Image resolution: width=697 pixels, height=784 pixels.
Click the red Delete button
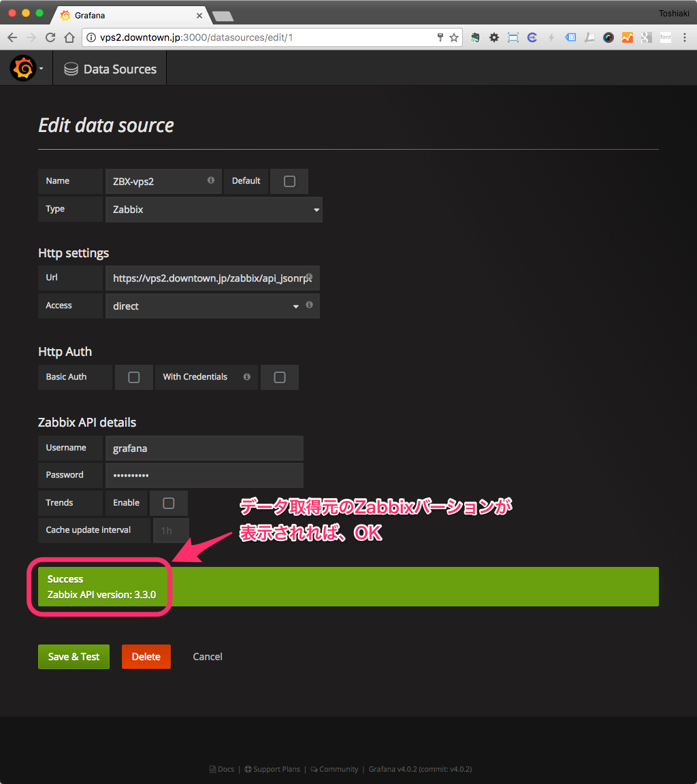coord(146,657)
